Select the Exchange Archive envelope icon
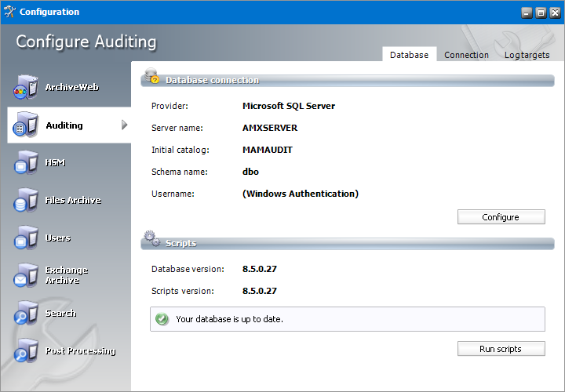Viewport: 565px width, 392px height. click(x=25, y=275)
